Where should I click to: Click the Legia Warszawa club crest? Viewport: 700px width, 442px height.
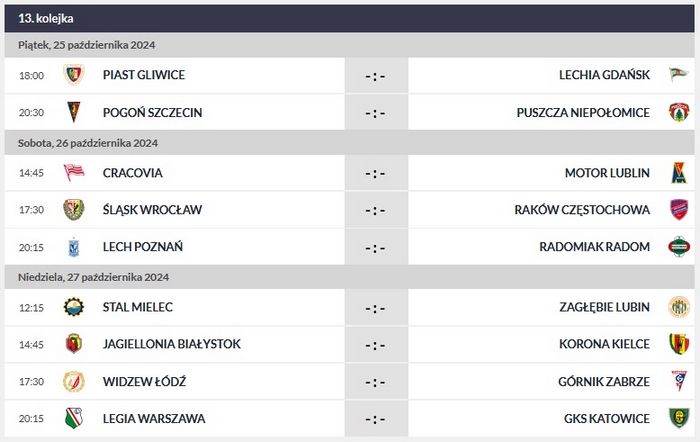(x=73, y=417)
